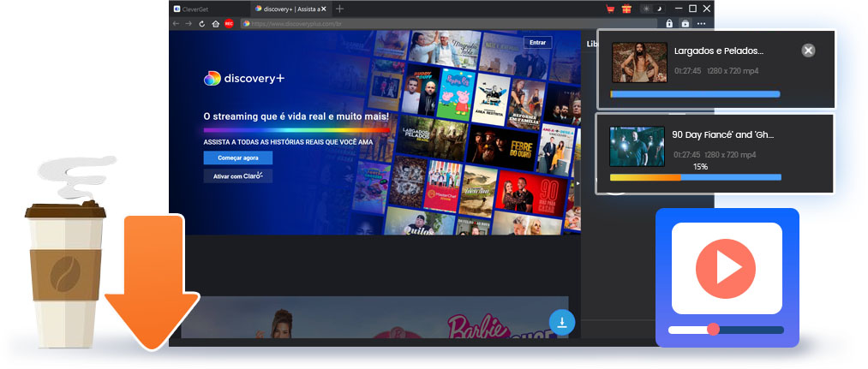This screenshot has width=868, height=369.
Task: Click "O streaming que é vida real" headline
Action: pyautogui.click(x=296, y=116)
